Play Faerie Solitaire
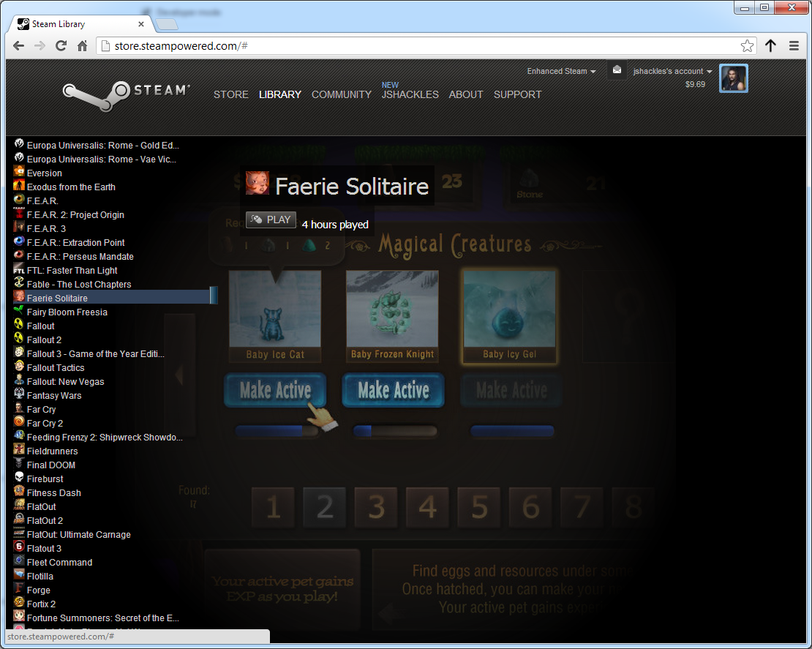The image size is (812, 649). (271, 220)
